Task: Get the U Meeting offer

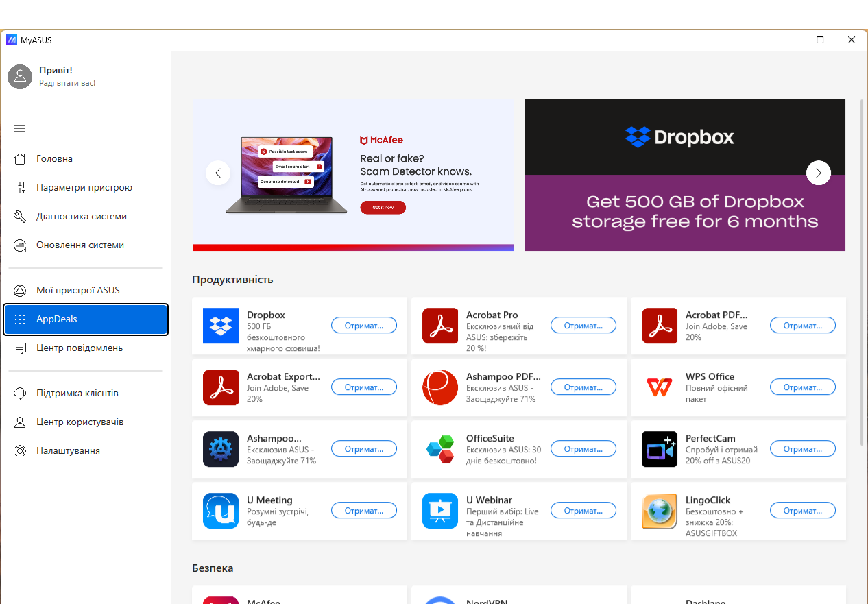Action: click(x=364, y=511)
